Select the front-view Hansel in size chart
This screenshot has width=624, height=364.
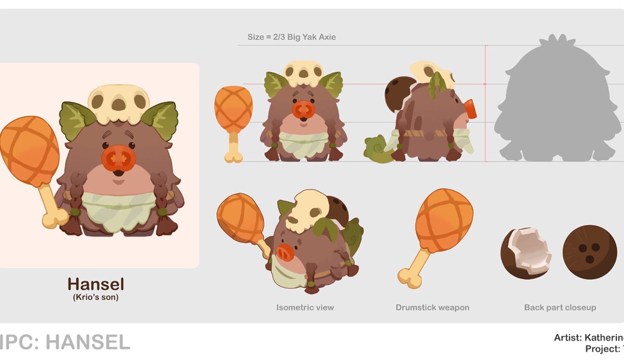[304, 114]
